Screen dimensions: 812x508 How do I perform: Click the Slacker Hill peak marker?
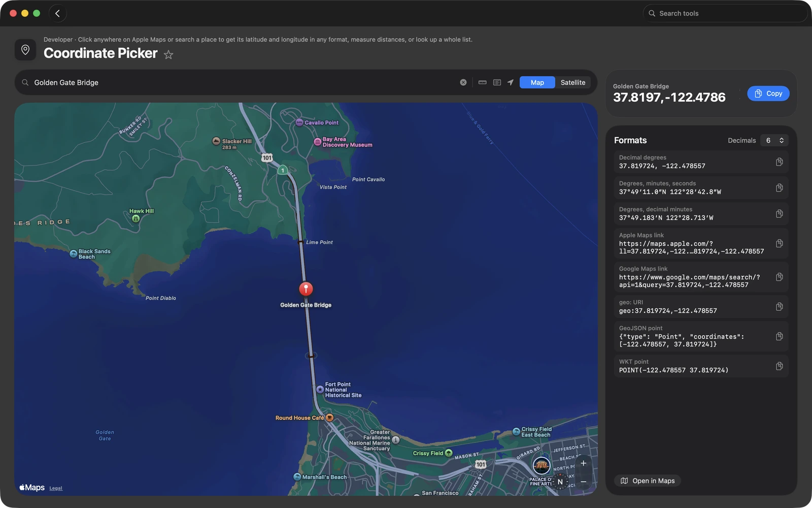(x=216, y=141)
